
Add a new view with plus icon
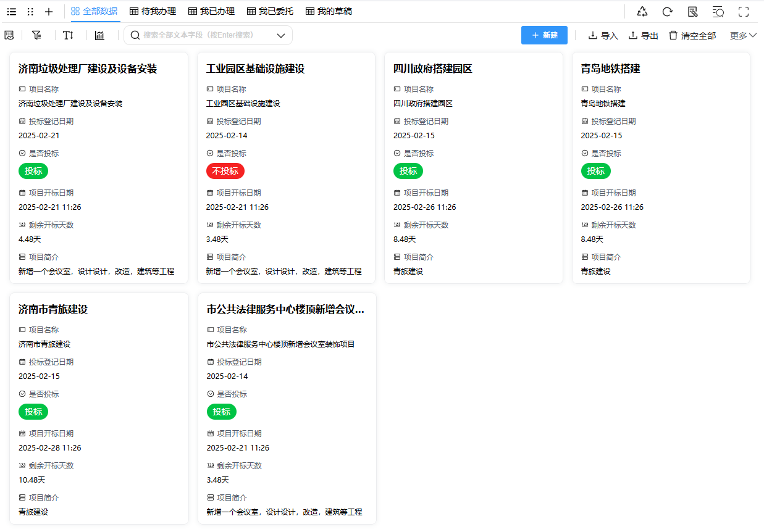coord(49,11)
